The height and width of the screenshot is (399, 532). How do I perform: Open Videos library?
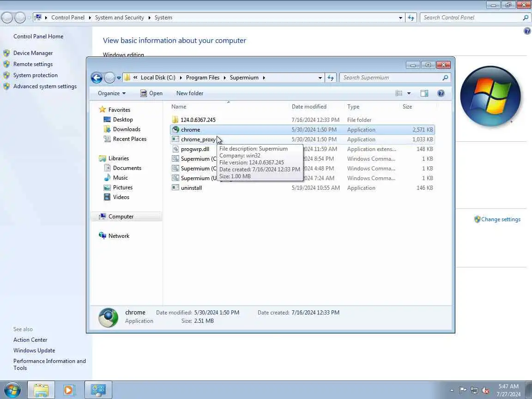pos(121,197)
